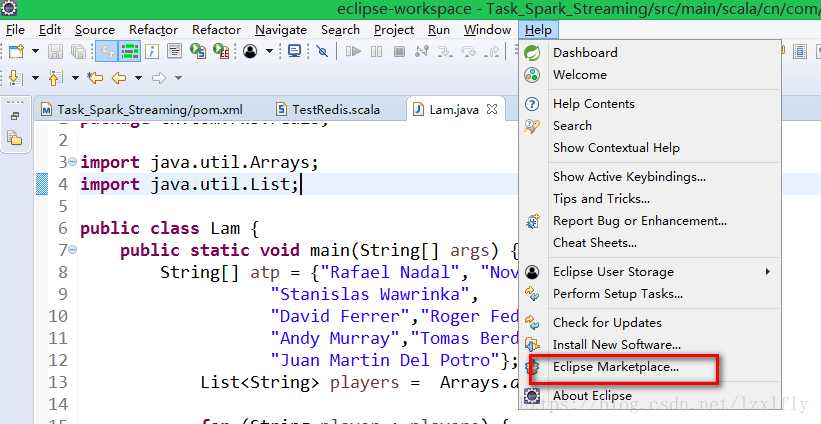
Task: Toggle the Link with Editor toolbar button
Action: (x=106, y=51)
